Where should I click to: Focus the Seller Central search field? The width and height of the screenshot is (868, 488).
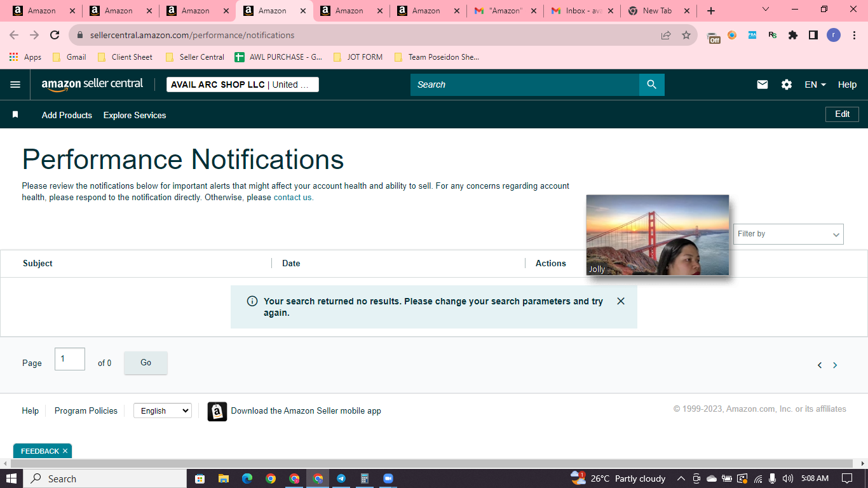[x=525, y=85]
